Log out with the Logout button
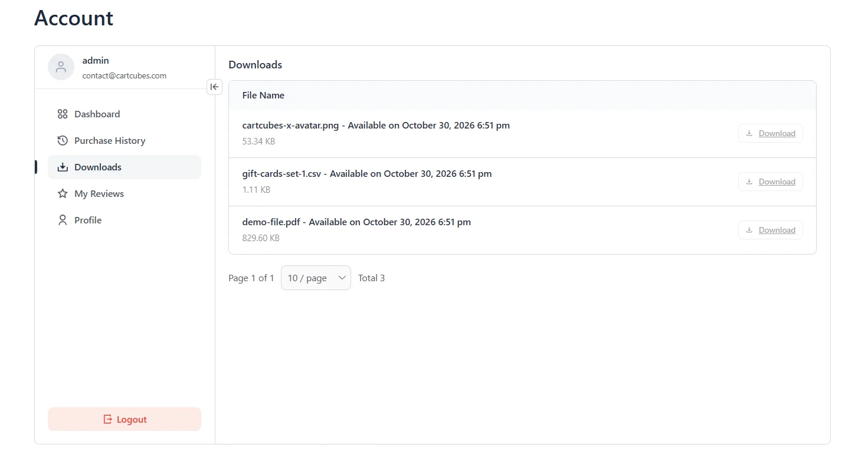 [125, 419]
